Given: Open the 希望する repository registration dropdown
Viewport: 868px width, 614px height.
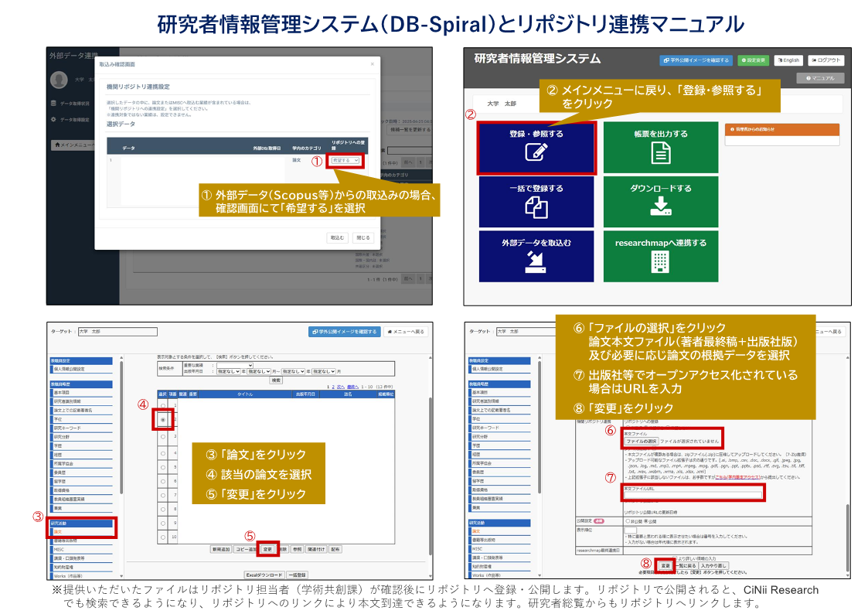Looking at the screenshot, I should (345, 161).
